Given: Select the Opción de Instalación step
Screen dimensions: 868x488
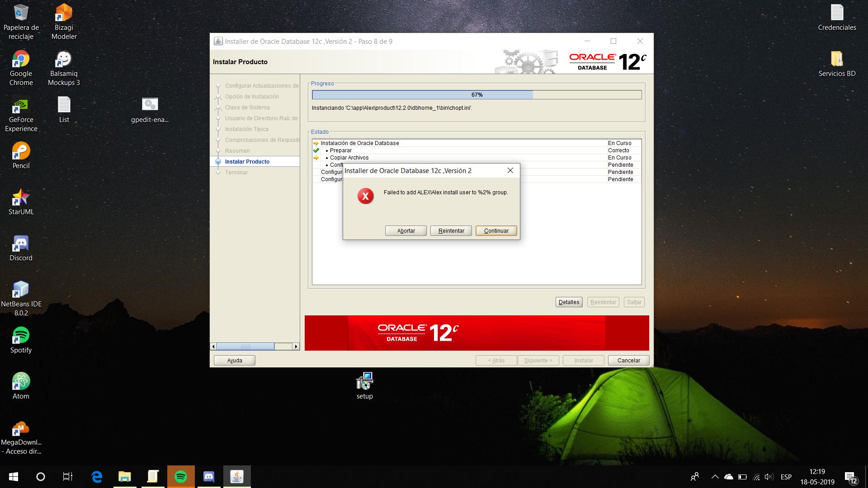Looking at the screenshot, I should 252,96.
